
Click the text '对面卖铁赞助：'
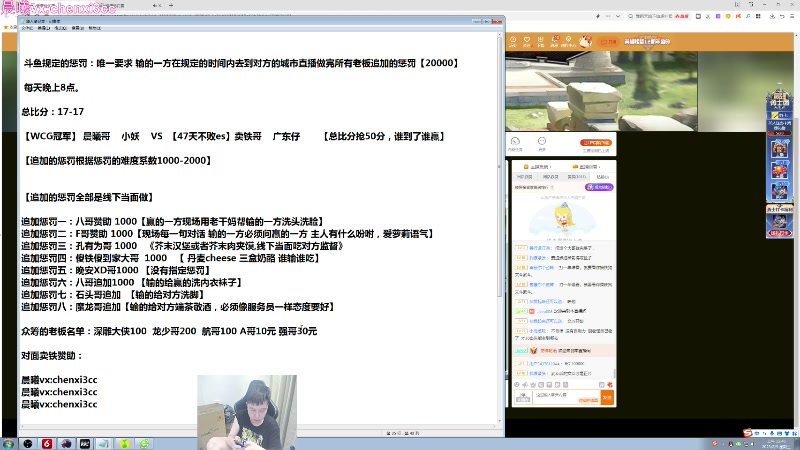click(52, 356)
